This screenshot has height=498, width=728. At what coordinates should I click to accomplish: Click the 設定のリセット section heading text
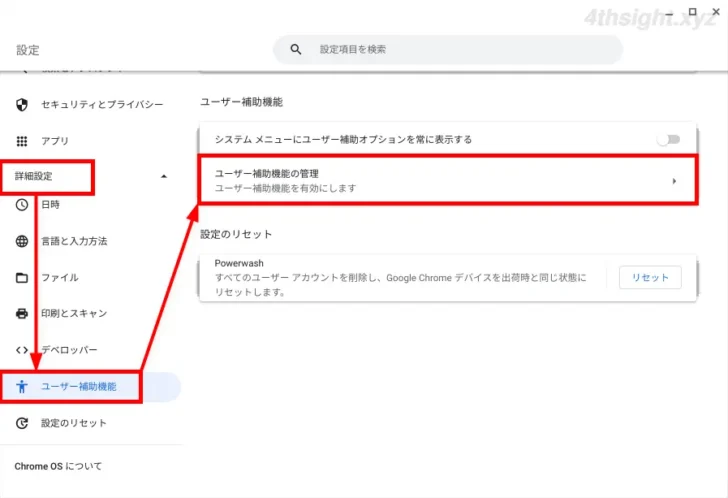pos(236,234)
